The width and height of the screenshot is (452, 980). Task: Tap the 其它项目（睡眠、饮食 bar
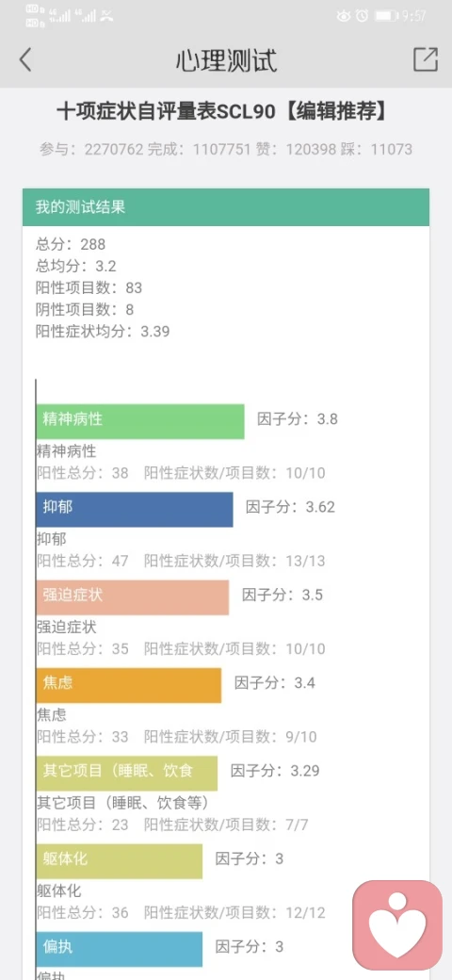pos(127,773)
